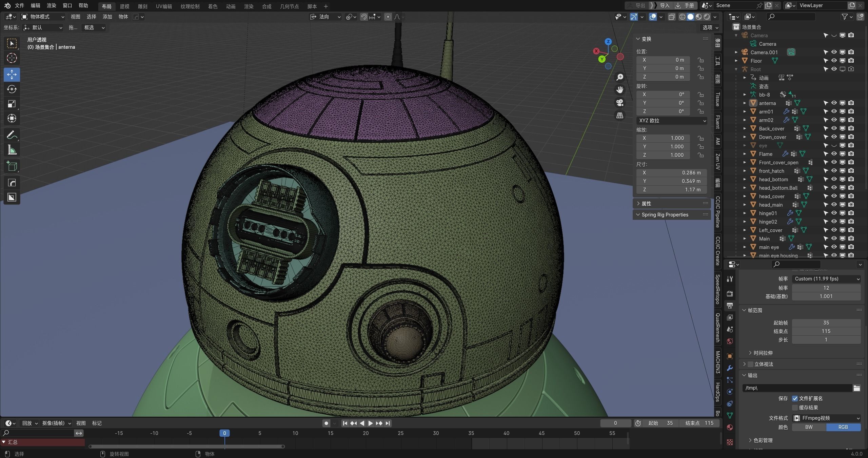Switch to rendered viewport shading
The height and width of the screenshot is (458, 868).
point(707,17)
